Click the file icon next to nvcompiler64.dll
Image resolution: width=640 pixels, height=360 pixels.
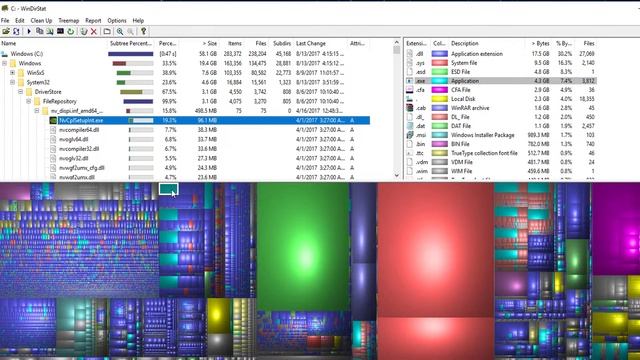[x=53, y=130]
